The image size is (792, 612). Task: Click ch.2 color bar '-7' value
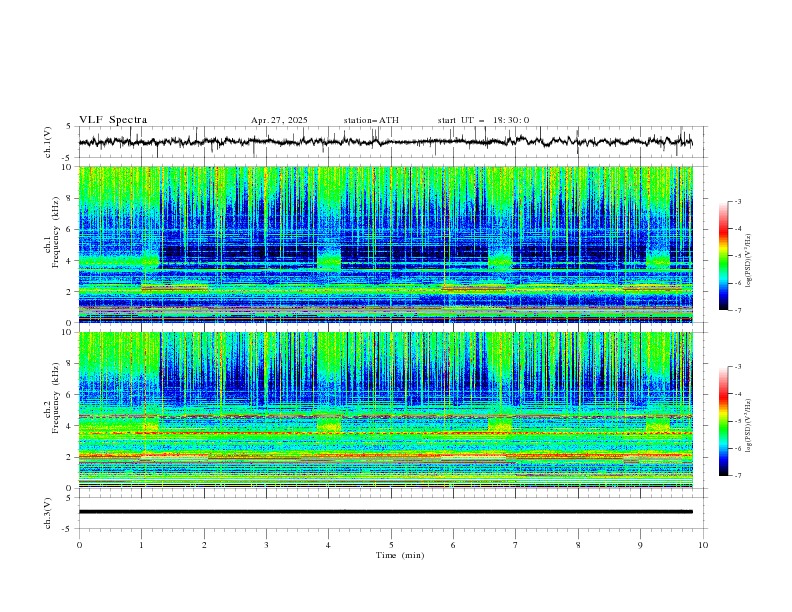click(x=738, y=476)
